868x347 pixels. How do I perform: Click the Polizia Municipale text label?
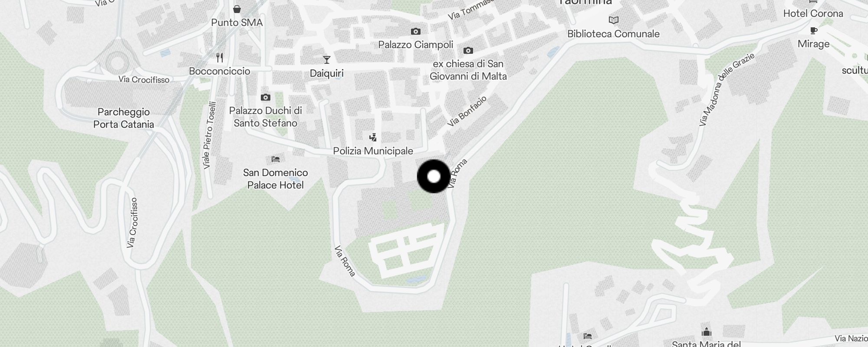373,151
